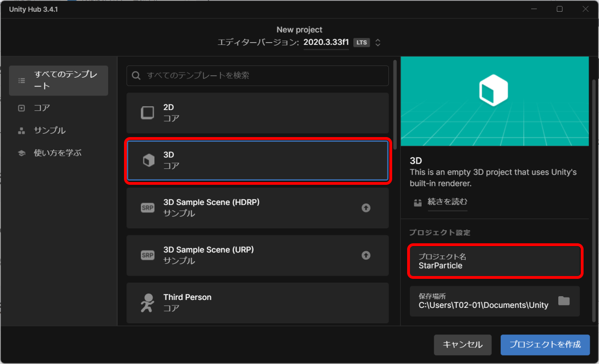Image resolution: width=599 pixels, height=364 pixels.
Task: Click the 3D template preview image
Action: 495,102
